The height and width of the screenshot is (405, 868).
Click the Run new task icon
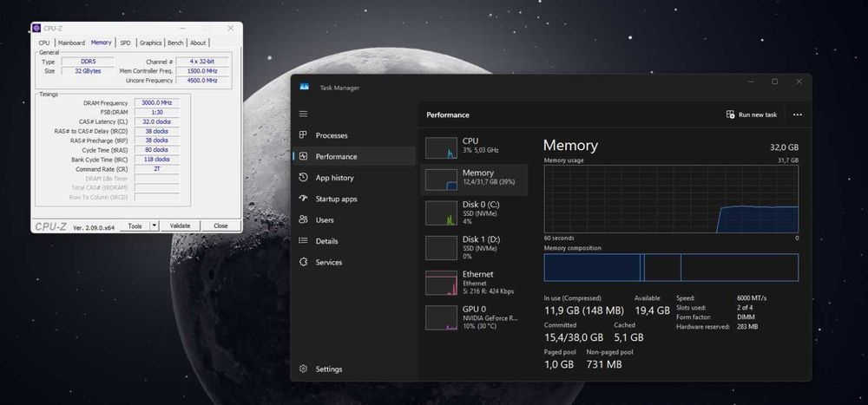pyautogui.click(x=730, y=114)
